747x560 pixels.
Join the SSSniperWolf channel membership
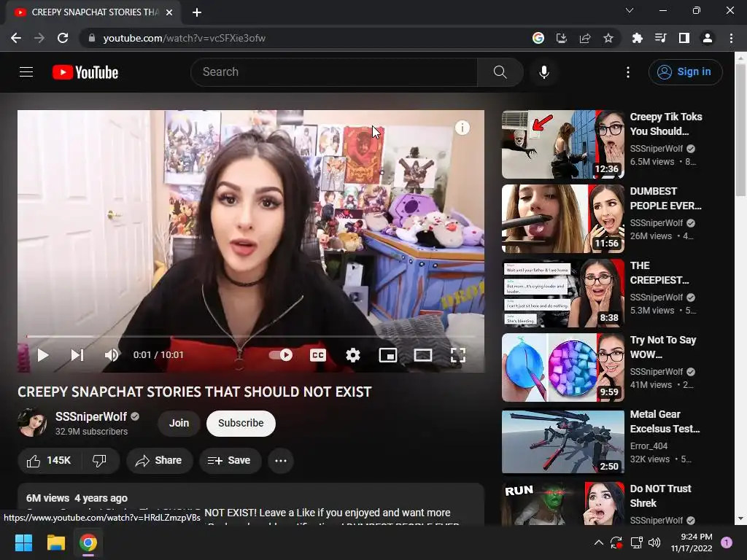coord(179,424)
